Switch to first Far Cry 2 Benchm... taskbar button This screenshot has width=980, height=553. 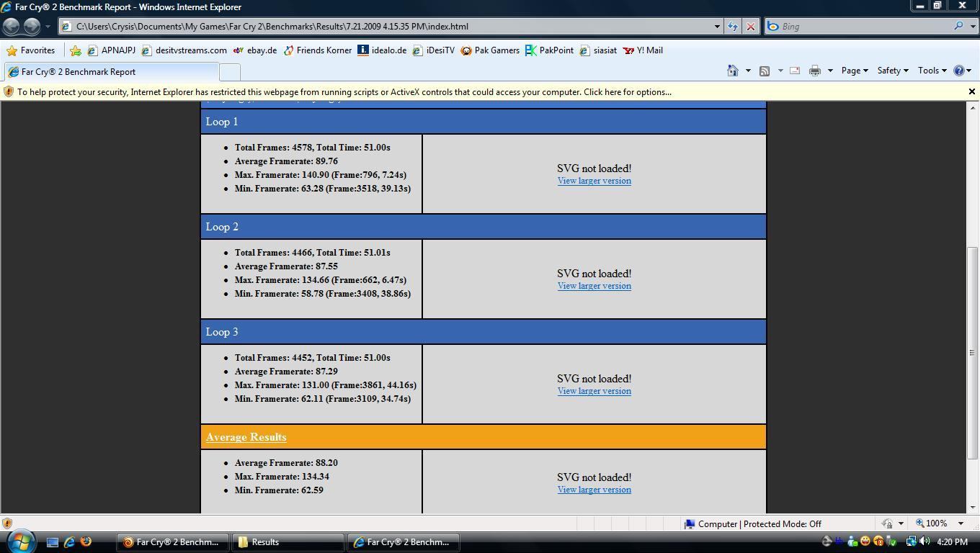tap(173, 542)
